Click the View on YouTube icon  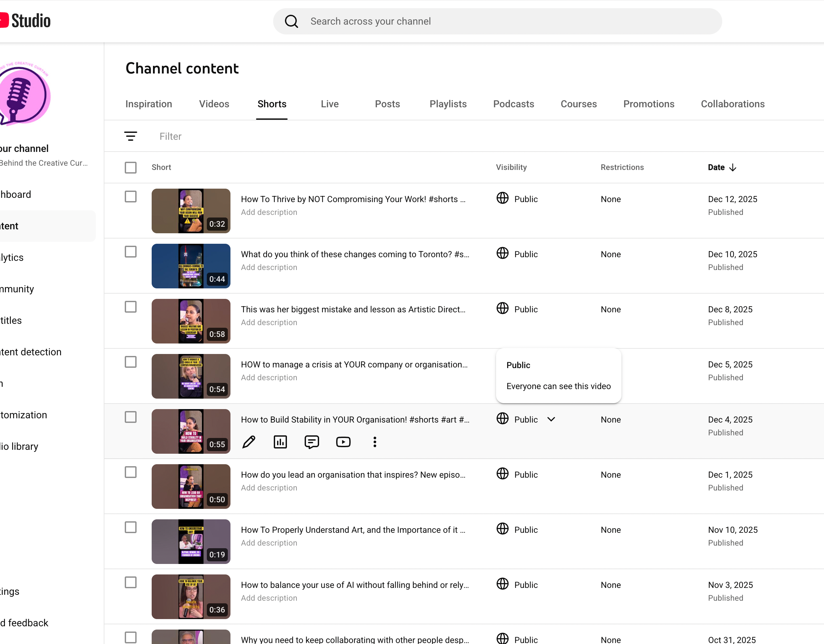click(x=343, y=442)
